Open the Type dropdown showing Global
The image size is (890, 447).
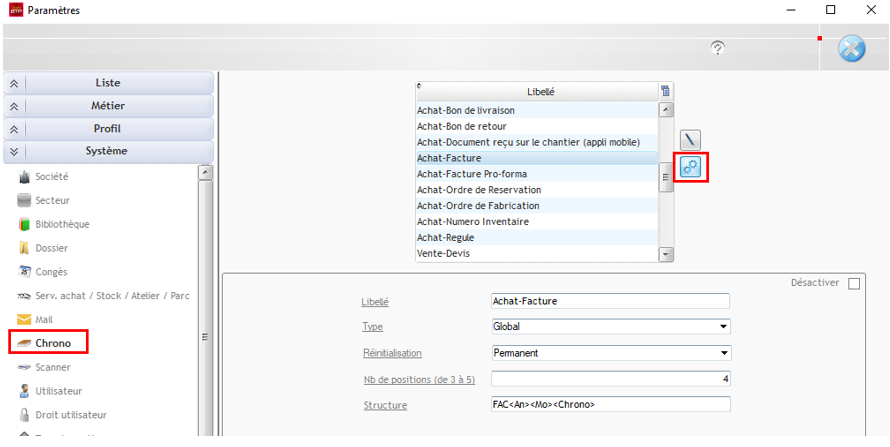click(x=610, y=327)
